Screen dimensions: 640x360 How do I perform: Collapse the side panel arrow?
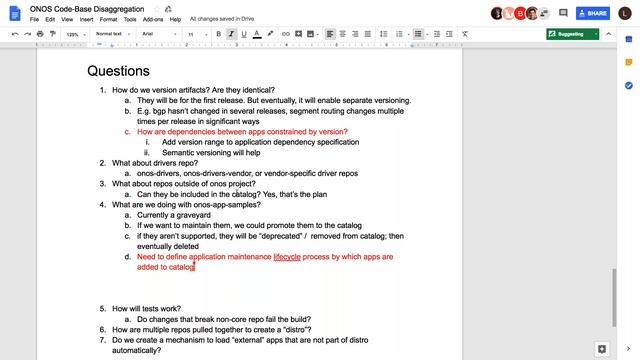tap(628, 349)
